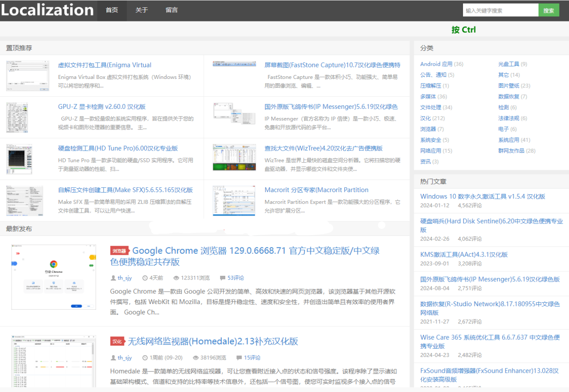Go to the 首页 navigation tab
This screenshot has width=569, height=392.
tap(112, 10)
